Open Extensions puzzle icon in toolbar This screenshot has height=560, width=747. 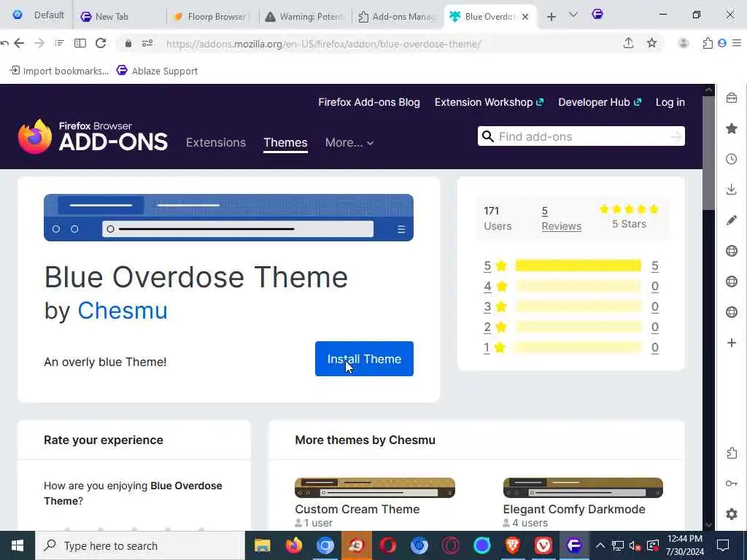[x=708, y=43]
